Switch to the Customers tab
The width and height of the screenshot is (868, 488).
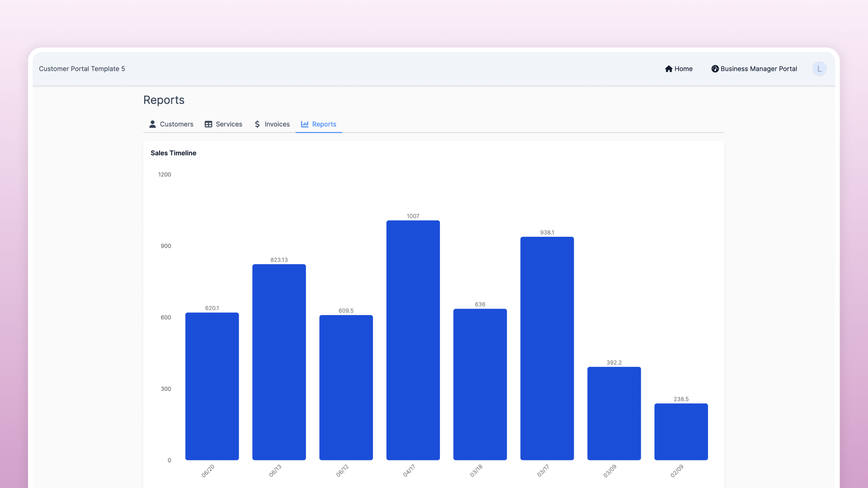[176, 124]
